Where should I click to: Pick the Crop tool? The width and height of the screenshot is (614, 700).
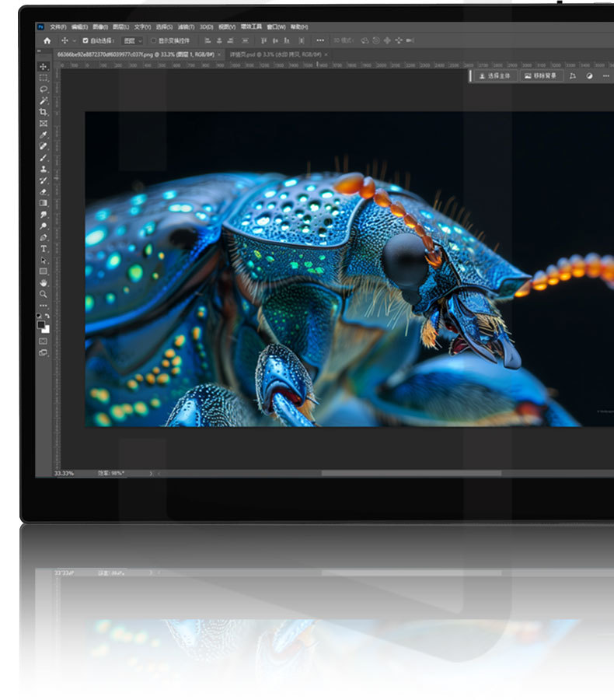point(44,112)
